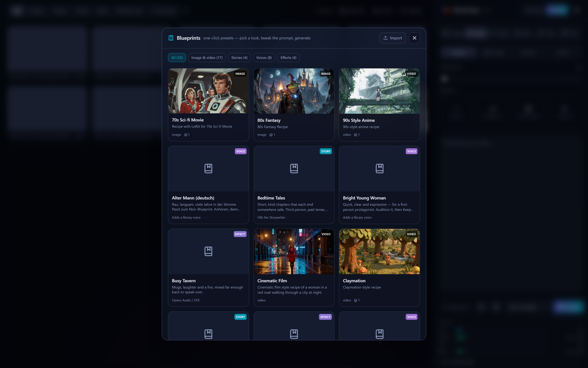Click the "80s Fantasy Recipe" description
Viewport: 588px width, 368px height.
point(272,127)
